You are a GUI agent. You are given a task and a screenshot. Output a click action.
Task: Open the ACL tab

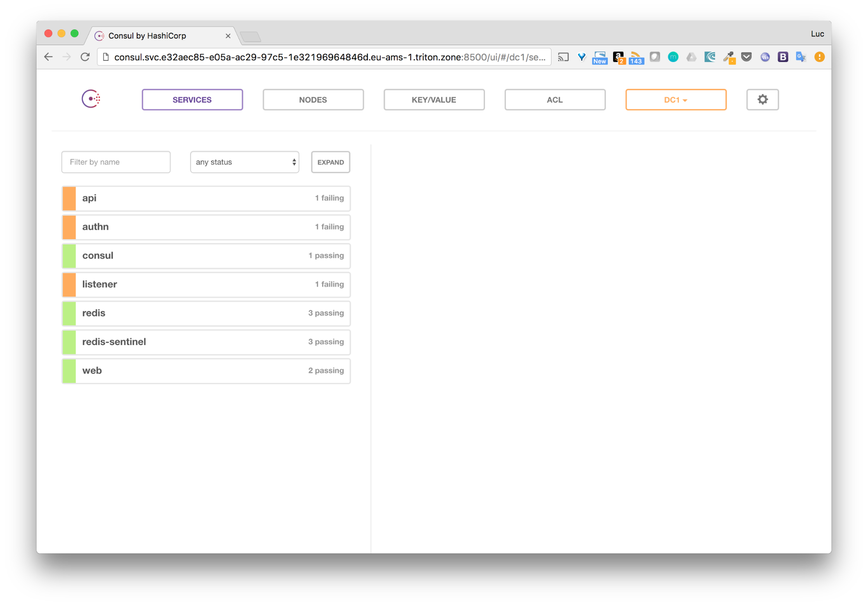point(555,99)
